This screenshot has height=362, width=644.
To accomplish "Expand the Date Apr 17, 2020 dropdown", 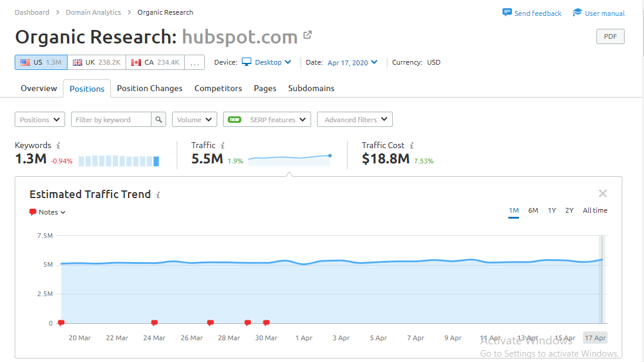I will point(352,62).
